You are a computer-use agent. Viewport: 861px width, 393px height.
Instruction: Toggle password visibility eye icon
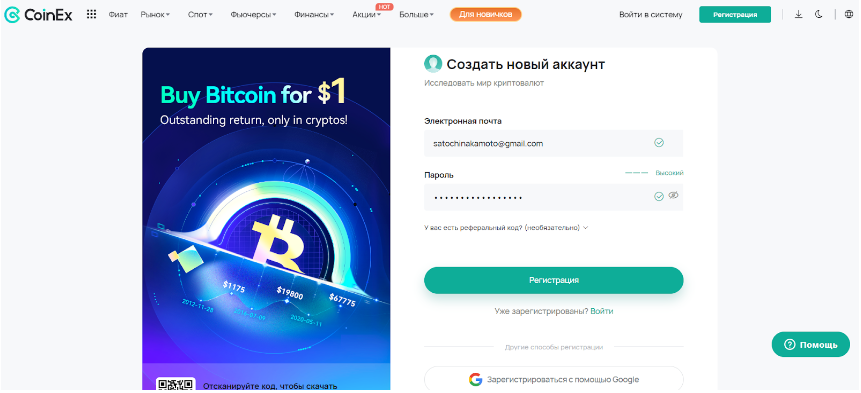point(674,195)
